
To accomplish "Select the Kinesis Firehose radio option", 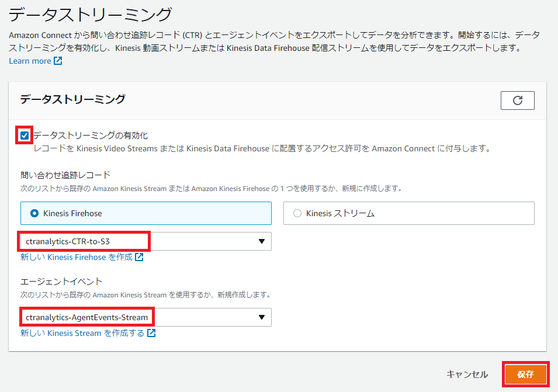I will [146, 213].
